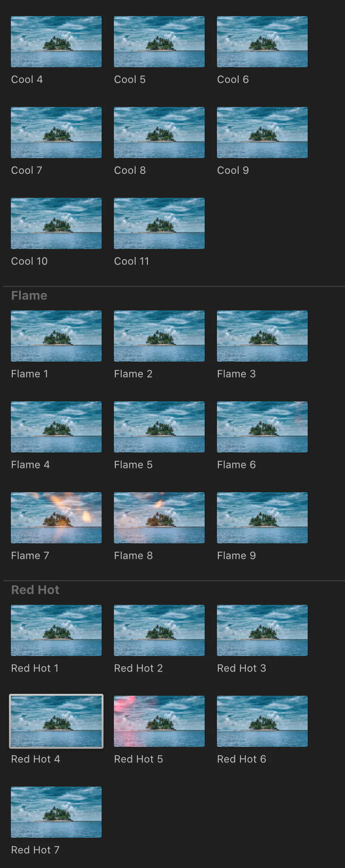Screen dimensions: 345x868
Task: Click the Flame section header
Action: pos(29,296)
